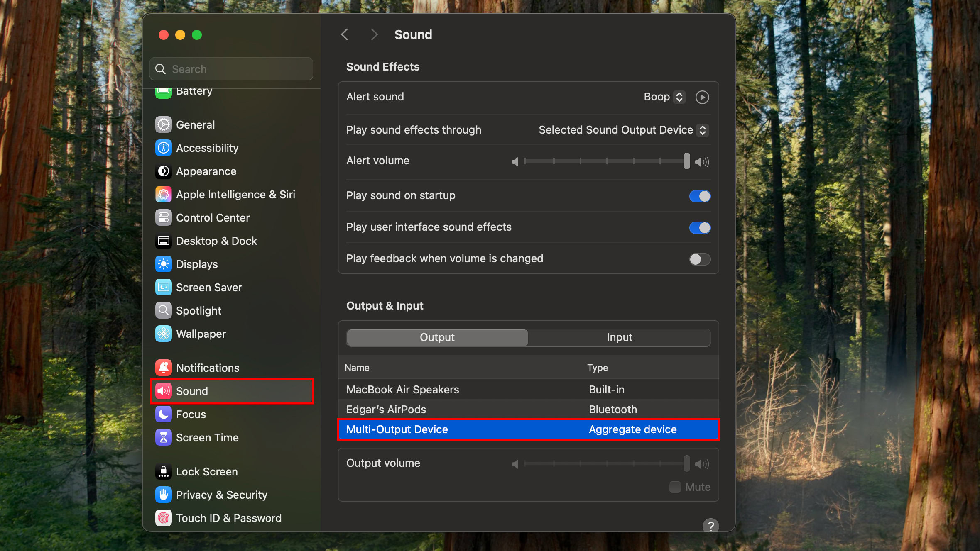Play the Boop alert sound preview

[x=702, y=97]
